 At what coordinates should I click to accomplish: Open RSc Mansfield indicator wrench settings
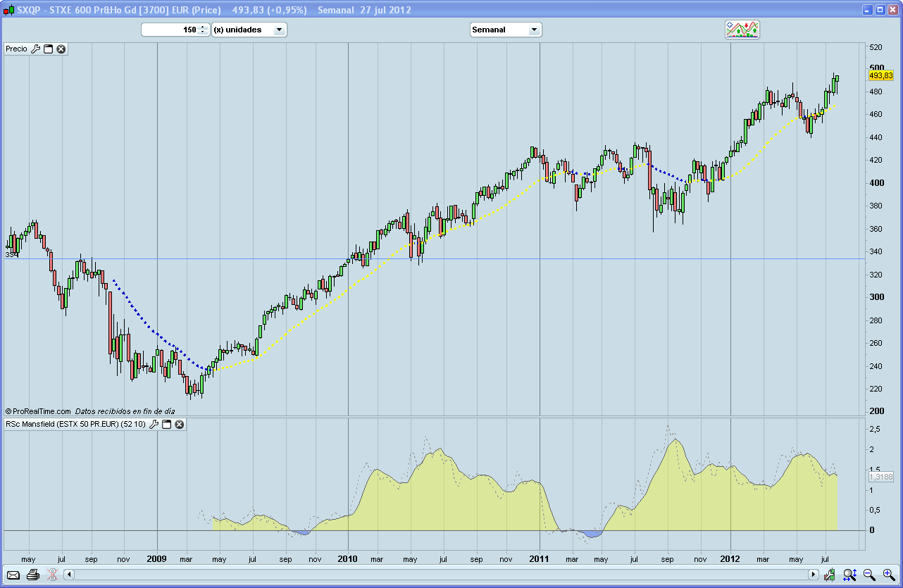point(154,425)
